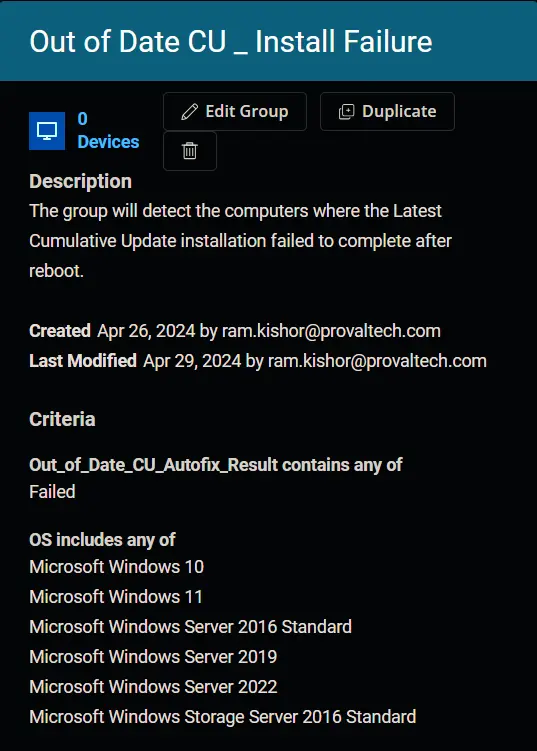This screenshot has width=537, height=751.
Task: Select the Description heading
Action: (x=80, y=182)
